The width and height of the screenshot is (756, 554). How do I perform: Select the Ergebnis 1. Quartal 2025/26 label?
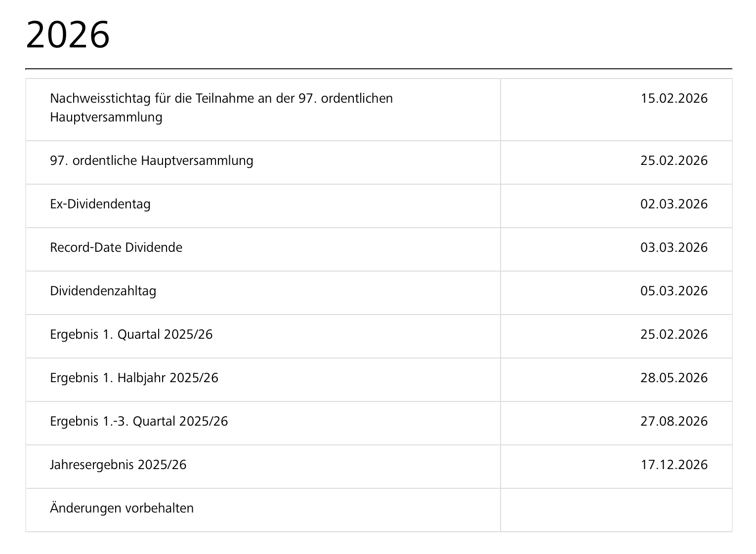pyautogui.click(x=131, y=334)
